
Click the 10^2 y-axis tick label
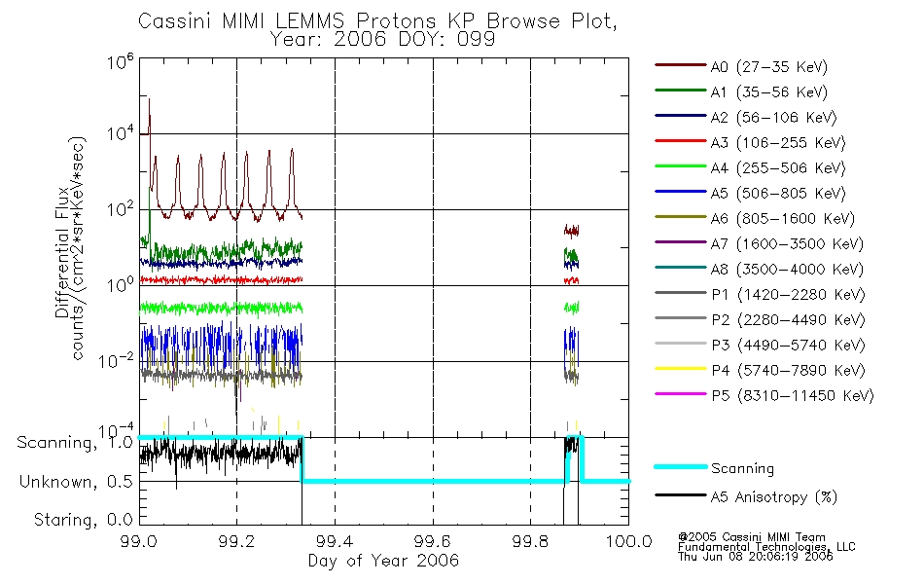click(121, 209)
